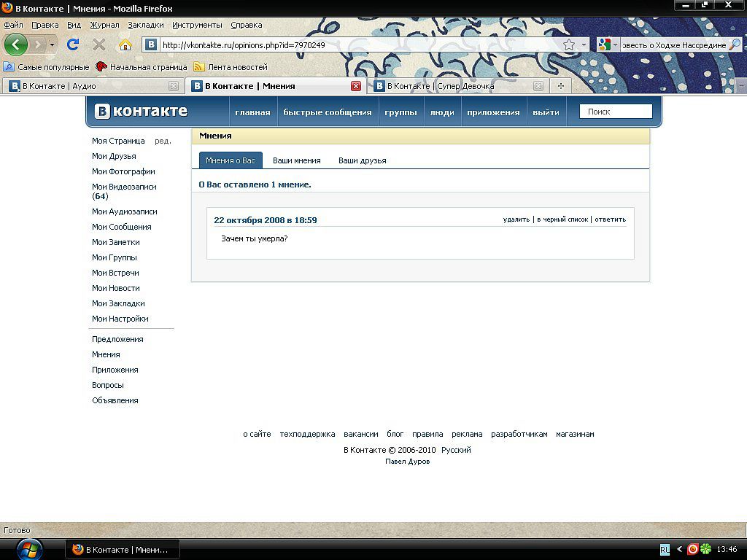Click ответить on the opinion
The image size is (747, 560).
[611, 219]
